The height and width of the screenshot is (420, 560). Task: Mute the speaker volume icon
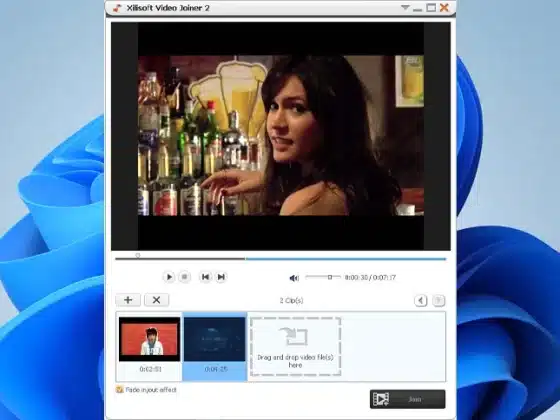(x=294, y=278)
